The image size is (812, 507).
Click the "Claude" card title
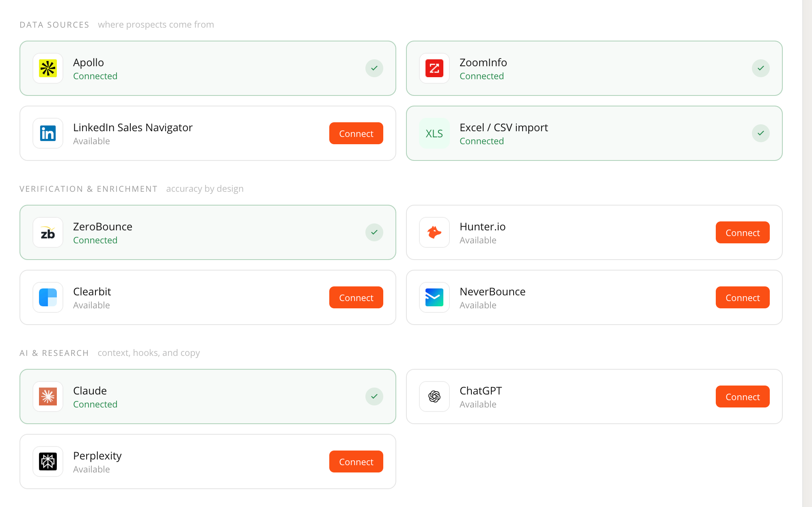[x=90, y=391]
